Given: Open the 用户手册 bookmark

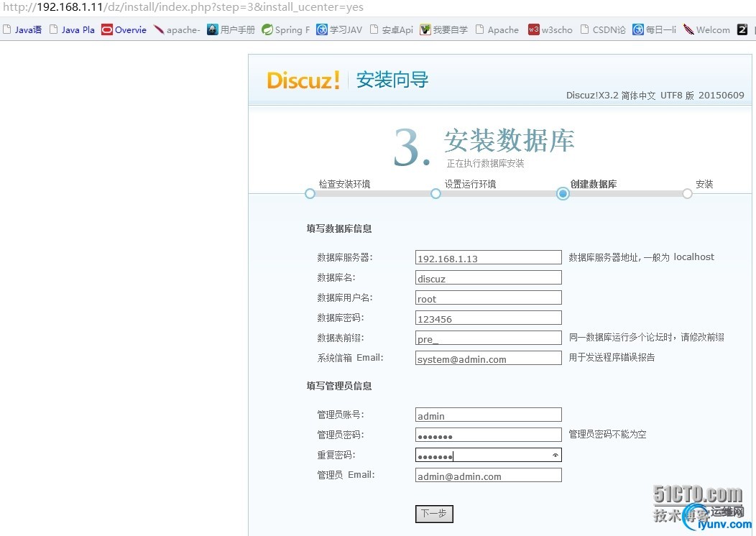Looking at the screenshot, I should pos(231,30).
